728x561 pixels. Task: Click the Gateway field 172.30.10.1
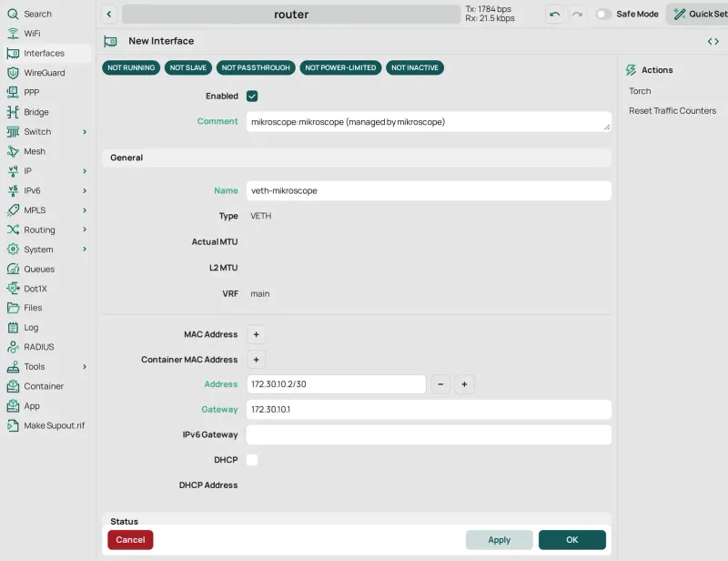click(x=429, y=410)
